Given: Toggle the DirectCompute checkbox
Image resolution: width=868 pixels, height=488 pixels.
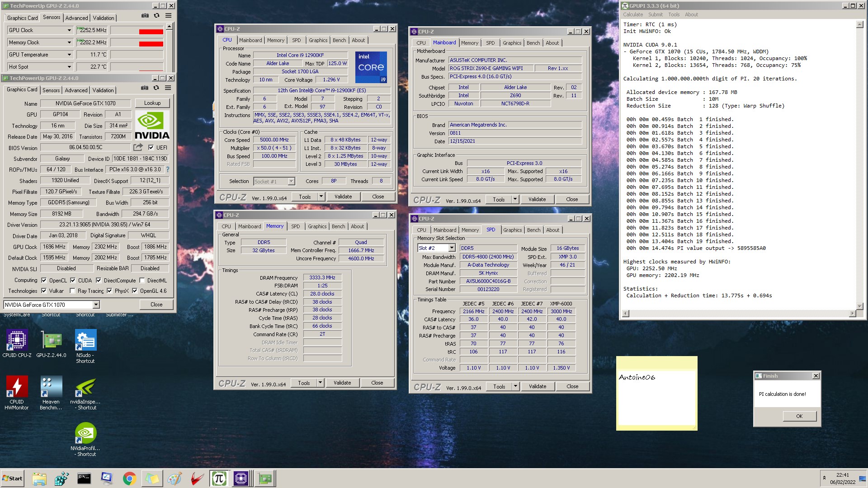Looking at the screenshot, I should [99, 280].
